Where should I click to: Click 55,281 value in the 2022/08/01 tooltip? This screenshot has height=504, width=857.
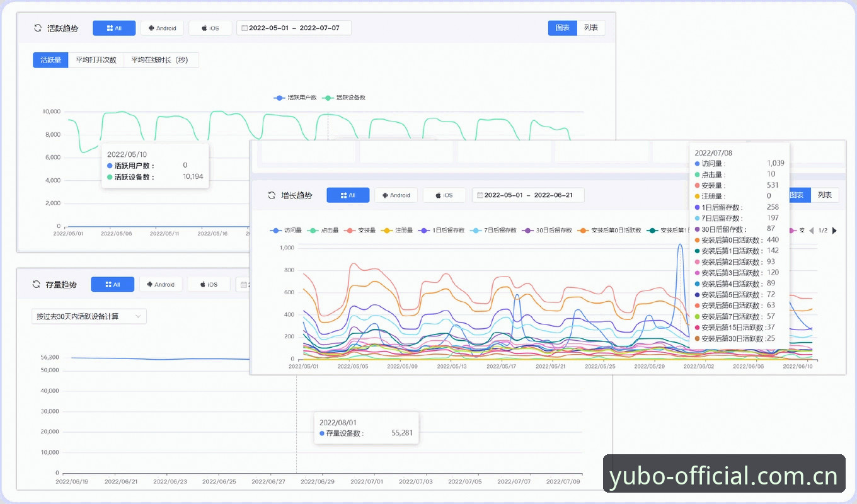point(402,433)
